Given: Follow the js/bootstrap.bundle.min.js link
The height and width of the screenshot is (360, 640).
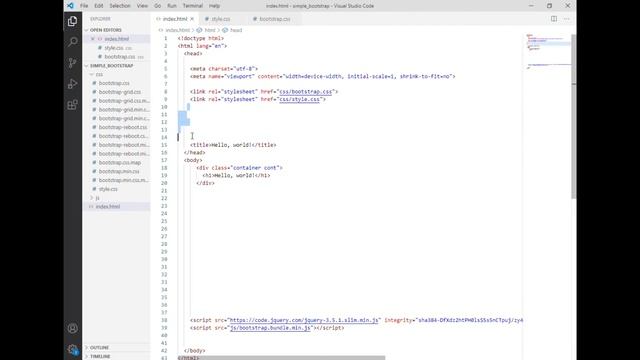Looking at the screenshot, I should click(270, 328).
